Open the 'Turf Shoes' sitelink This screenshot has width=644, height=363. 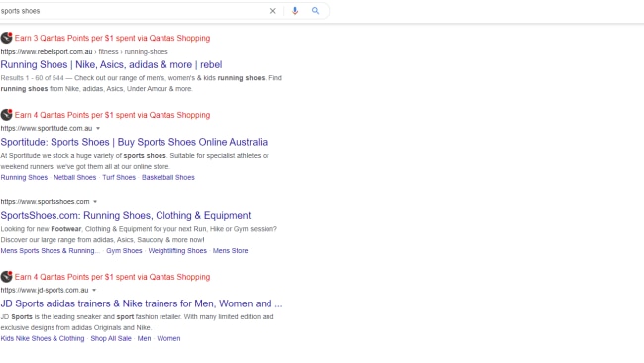[119, 178]
